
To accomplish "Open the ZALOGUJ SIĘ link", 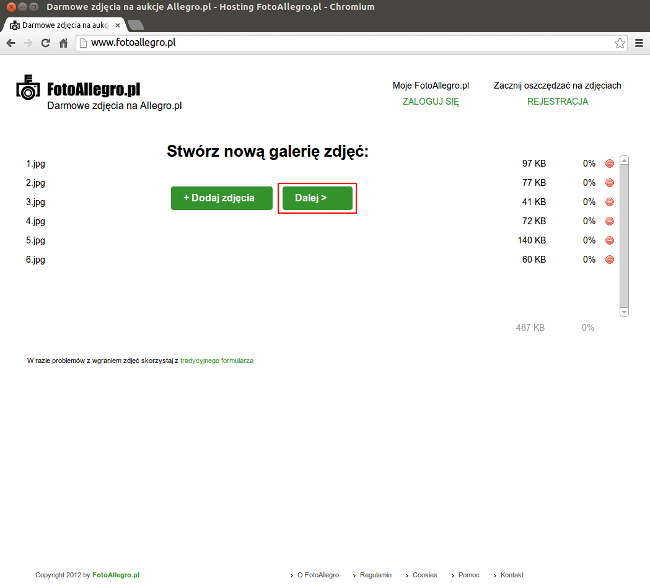I will [431, 102].
